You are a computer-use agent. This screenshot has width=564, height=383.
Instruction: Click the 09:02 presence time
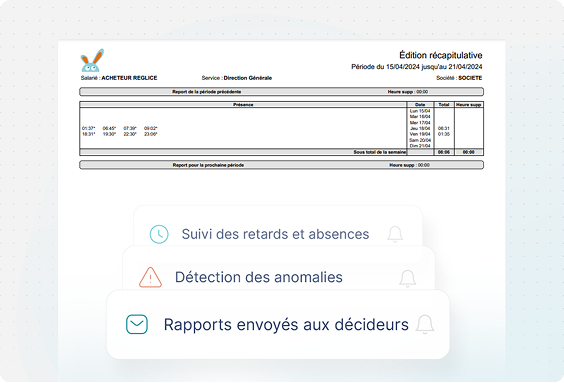coord(151,128)
